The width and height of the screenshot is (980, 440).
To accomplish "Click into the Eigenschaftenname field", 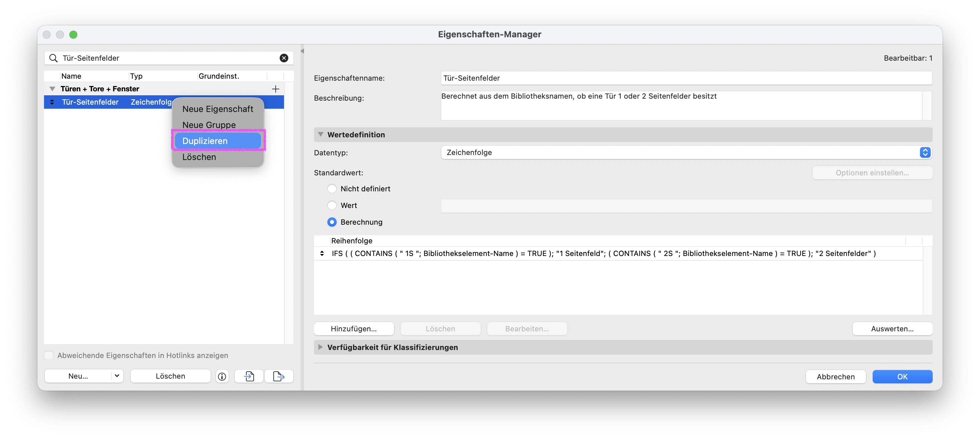I will click(x=686, y=78).
